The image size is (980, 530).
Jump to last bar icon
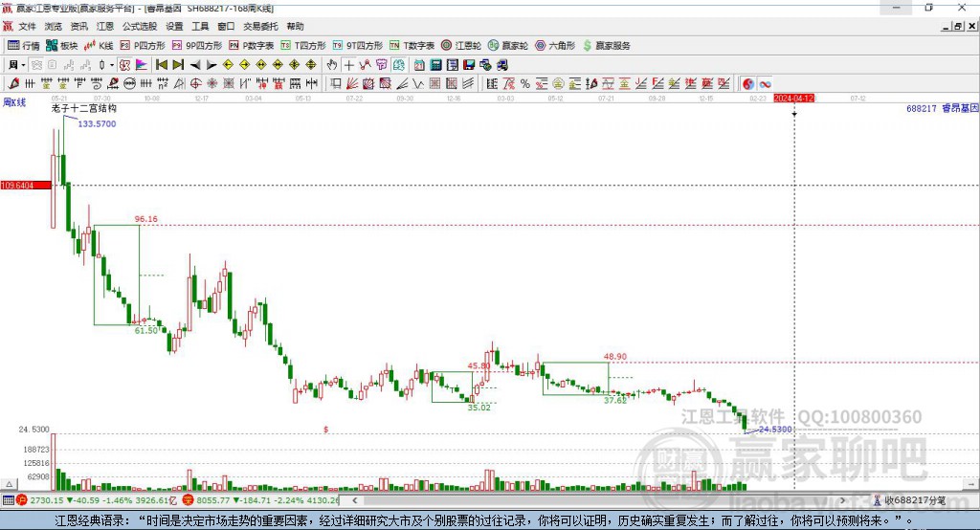coord(178,65)
